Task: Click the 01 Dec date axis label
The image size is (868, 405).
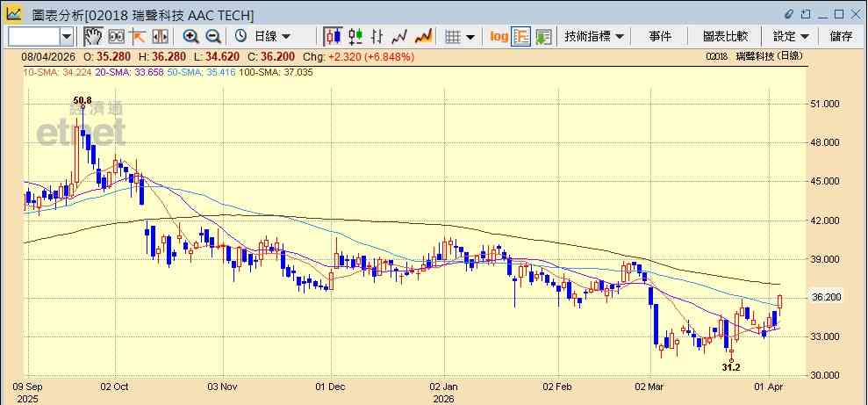Action: pos(331,387)
